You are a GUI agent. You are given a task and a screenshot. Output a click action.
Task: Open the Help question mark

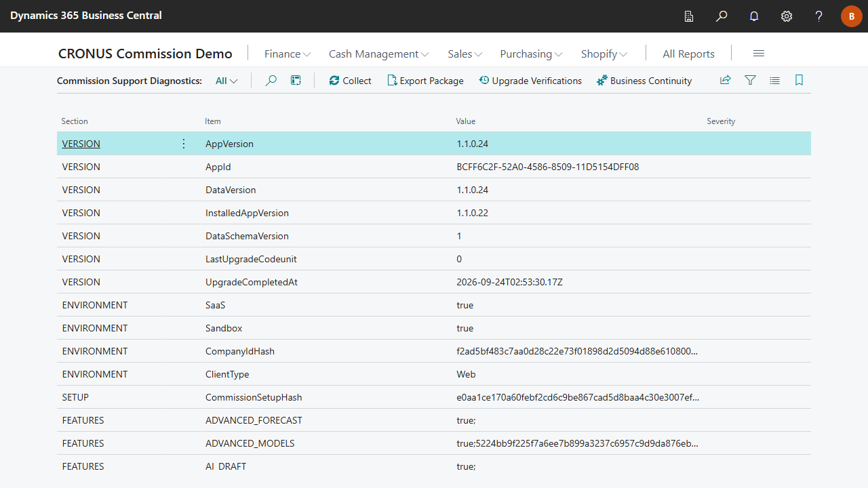click(819, 16)
